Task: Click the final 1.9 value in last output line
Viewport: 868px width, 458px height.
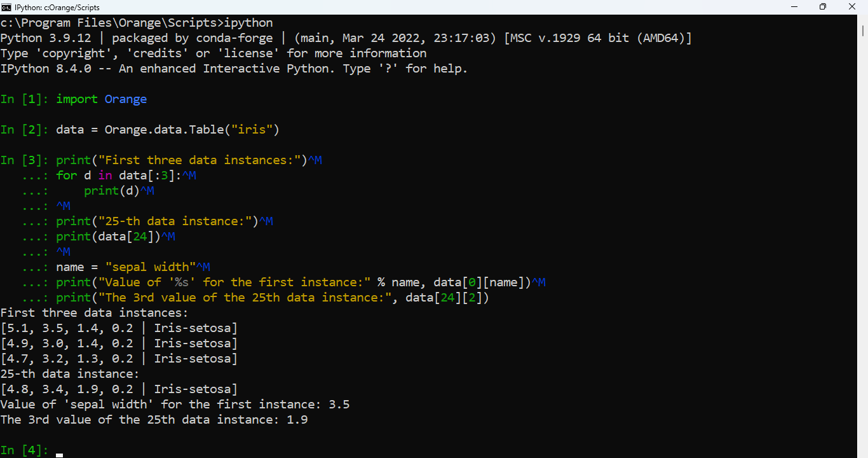Action: 297,420
